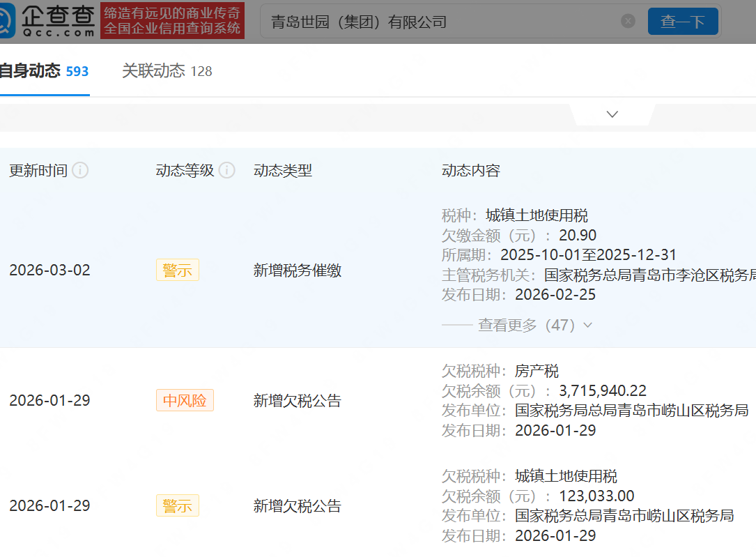Click 国家税务总局青岛市李沧区税务局 authority name
Image resolution: width=756 pixels, height=557 pixels.
[649, 275]
